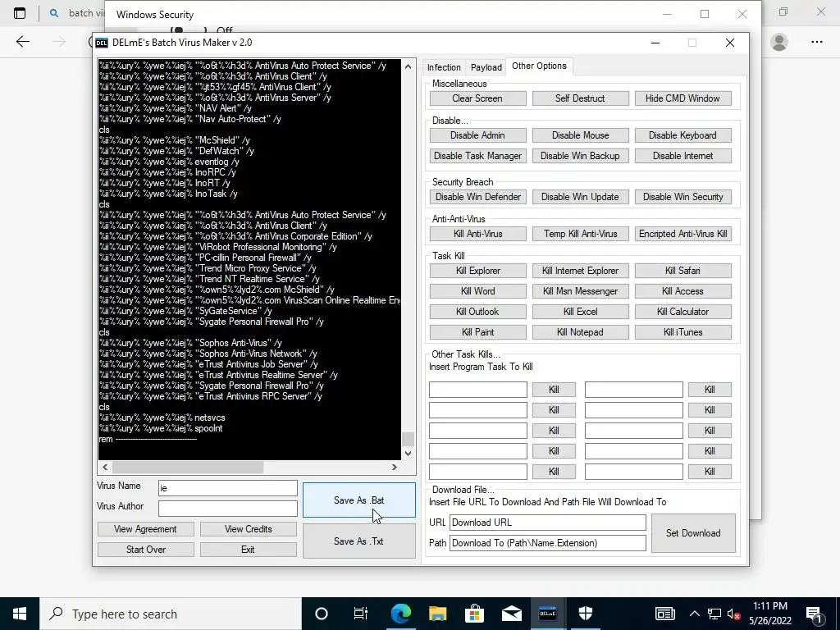
Task: Switch to the Infection tab
Action: tap(444, 67)
